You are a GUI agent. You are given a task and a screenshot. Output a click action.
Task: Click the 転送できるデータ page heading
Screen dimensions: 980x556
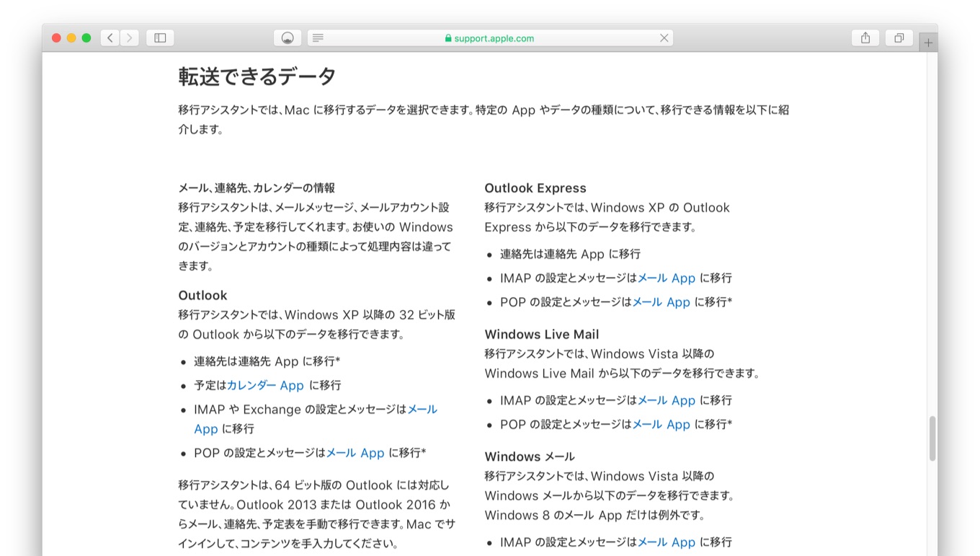point(257,76)
